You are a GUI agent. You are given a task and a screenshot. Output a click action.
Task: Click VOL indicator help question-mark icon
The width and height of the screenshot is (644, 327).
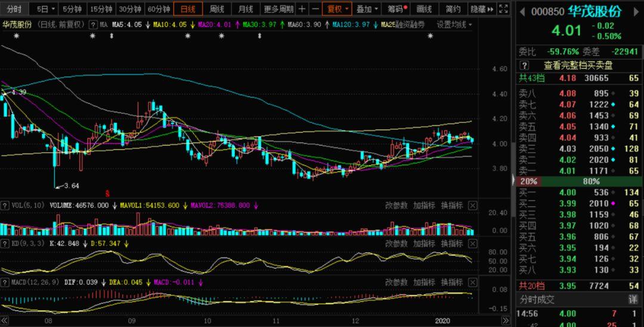[5, 205]
